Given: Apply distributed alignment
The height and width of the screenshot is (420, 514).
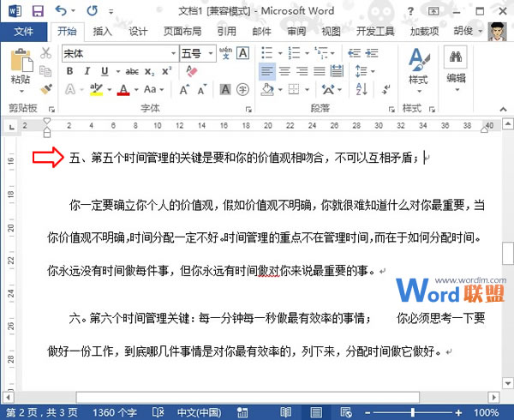Looking at the screenshot, I should pos(337,71).
